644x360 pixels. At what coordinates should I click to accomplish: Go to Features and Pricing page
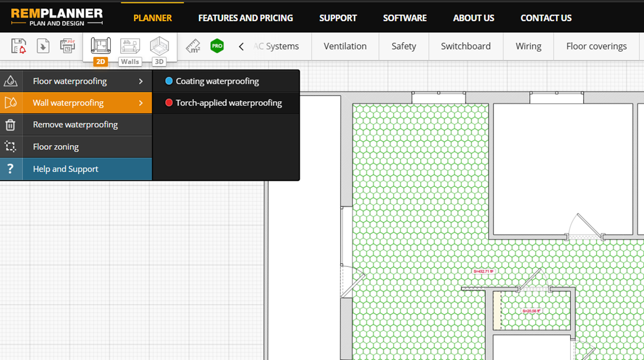(x=245, y=18)
